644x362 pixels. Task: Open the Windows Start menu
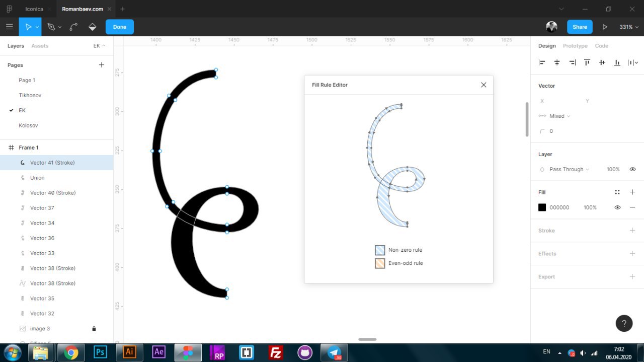pyautogui.click(x=12, y=352)
